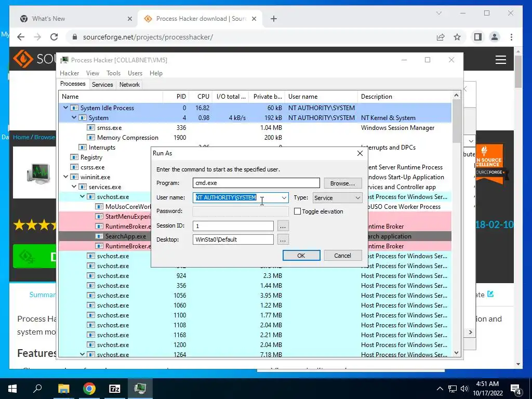532x399 pixels.
Task: Click the Process Hacker title bar icon
Action: [x=64, y=60]
